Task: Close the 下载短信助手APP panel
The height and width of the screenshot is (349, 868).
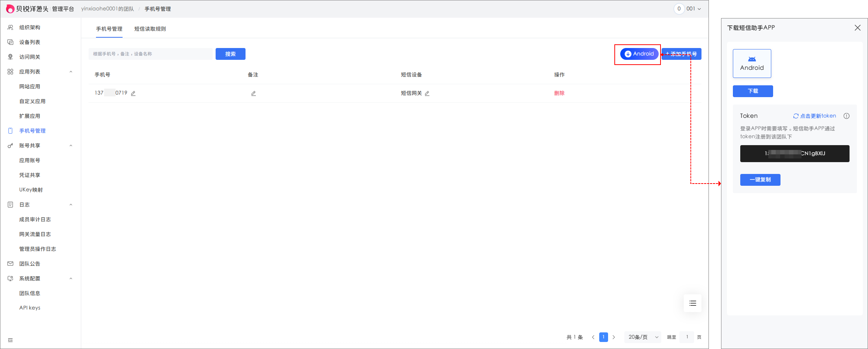Action: tap(858, 28)
